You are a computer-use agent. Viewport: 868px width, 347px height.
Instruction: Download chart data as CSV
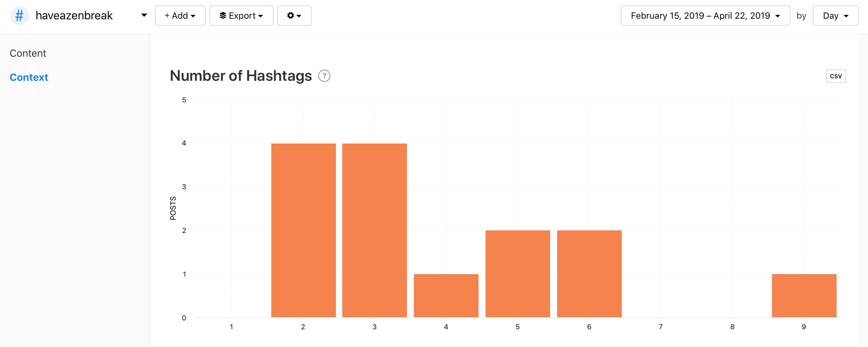click(x=835, y=76)
